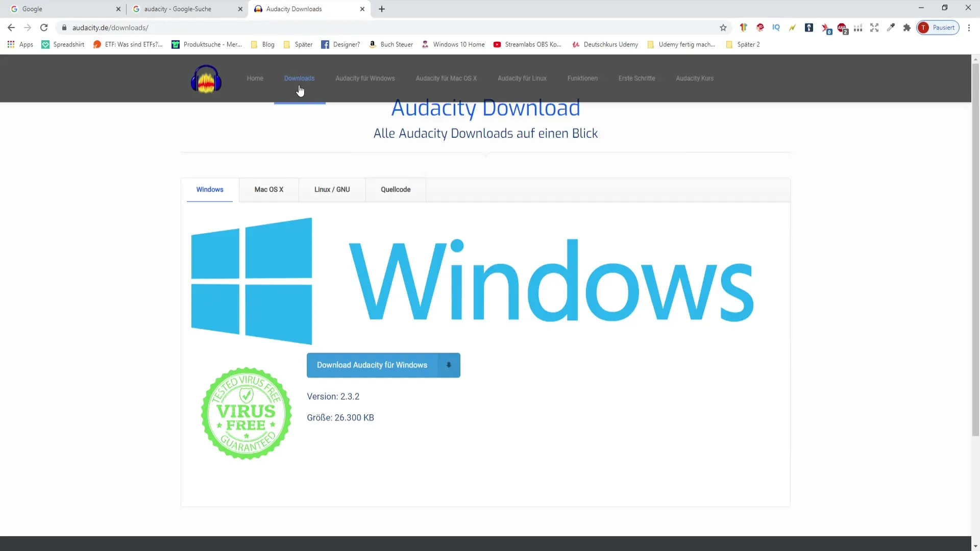Bookmark this page with the star icon

pos(723,28)
